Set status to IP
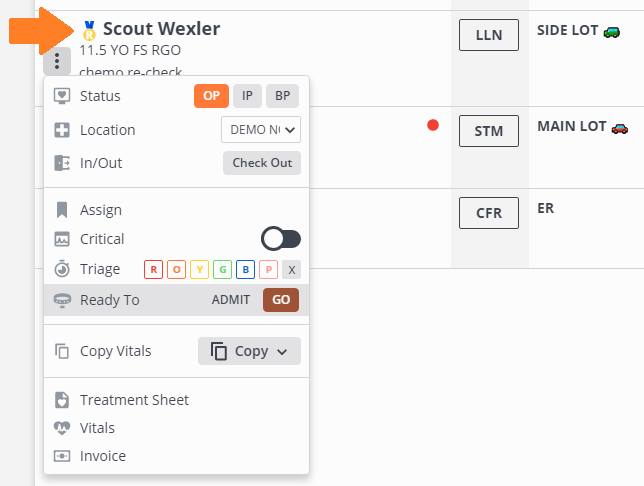 click(247, 96)
